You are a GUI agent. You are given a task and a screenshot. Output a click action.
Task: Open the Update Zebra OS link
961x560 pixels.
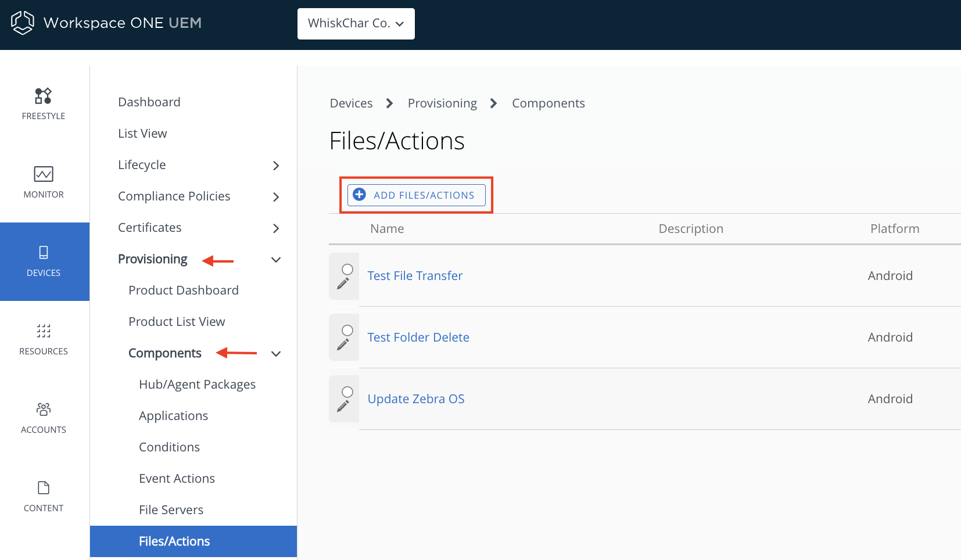pos(416,399)
